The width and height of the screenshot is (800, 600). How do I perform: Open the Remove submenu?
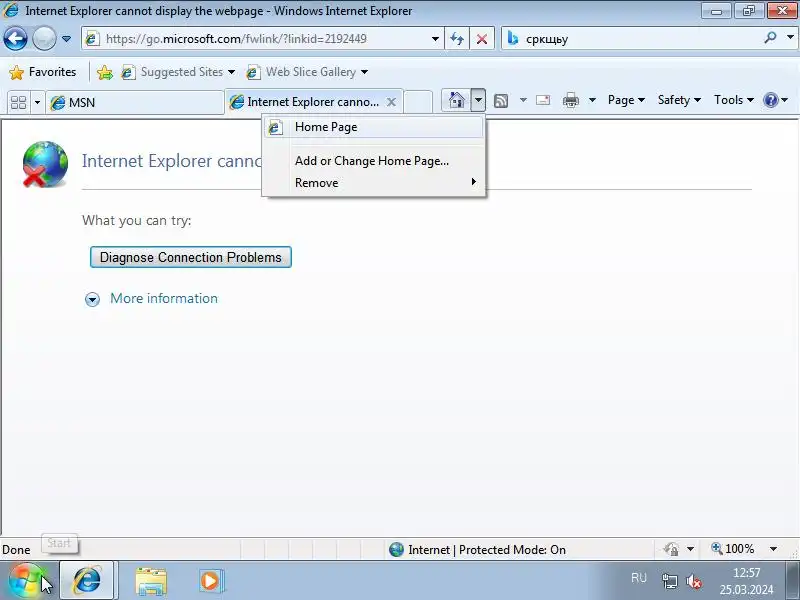[373, 183]
